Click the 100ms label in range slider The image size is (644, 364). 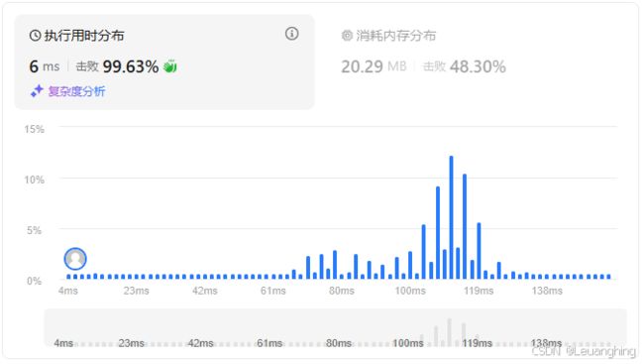(407, 343)
